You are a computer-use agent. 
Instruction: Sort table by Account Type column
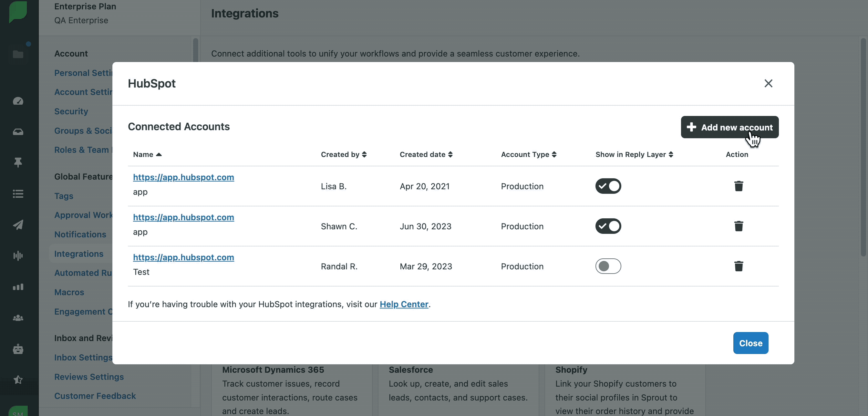pos(528,154)
